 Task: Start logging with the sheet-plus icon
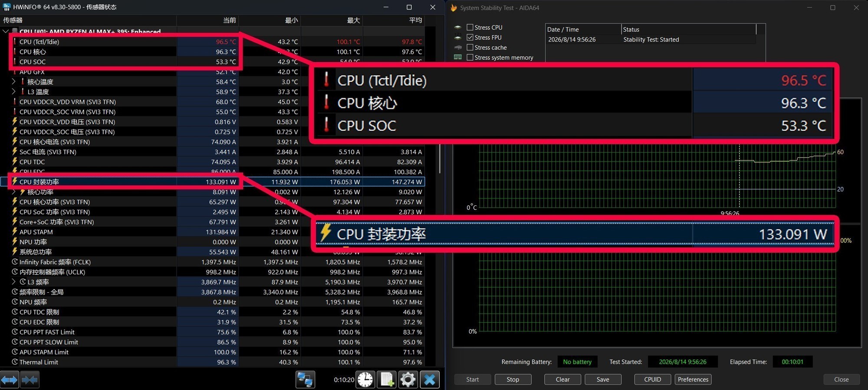pyautogui.click(x=387, y=380)
